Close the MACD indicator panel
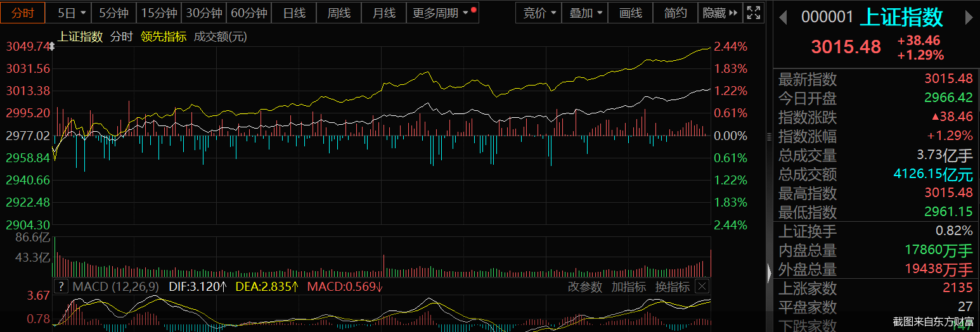This screenshot has width=980, height=332. [702, 286]
